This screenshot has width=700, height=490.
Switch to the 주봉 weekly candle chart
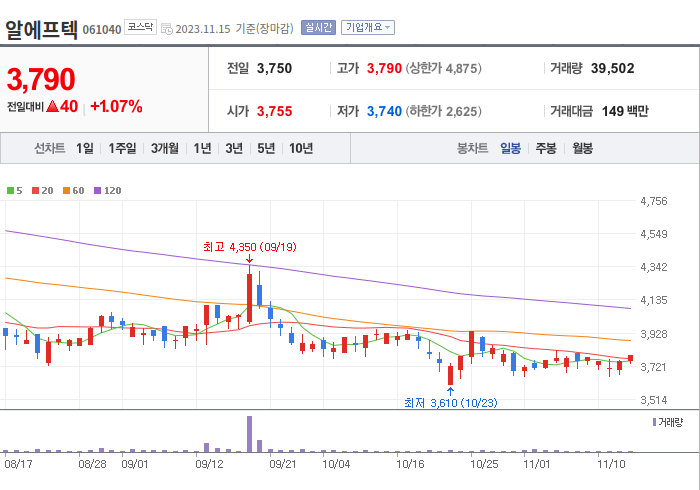click(x=546, y=148)
